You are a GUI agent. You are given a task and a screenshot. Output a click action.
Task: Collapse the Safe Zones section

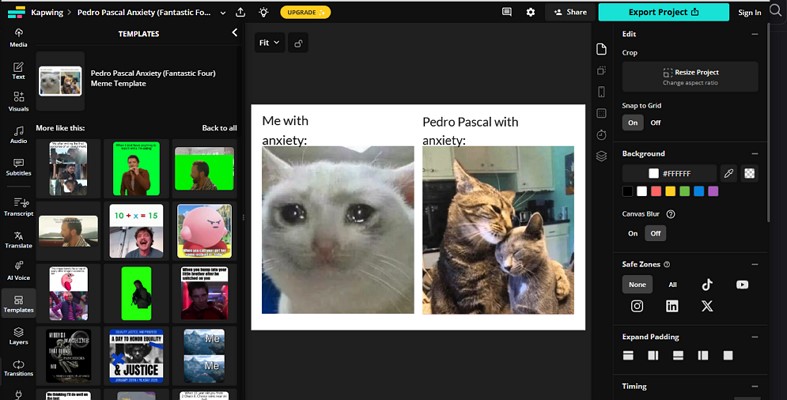pos(754,264)
